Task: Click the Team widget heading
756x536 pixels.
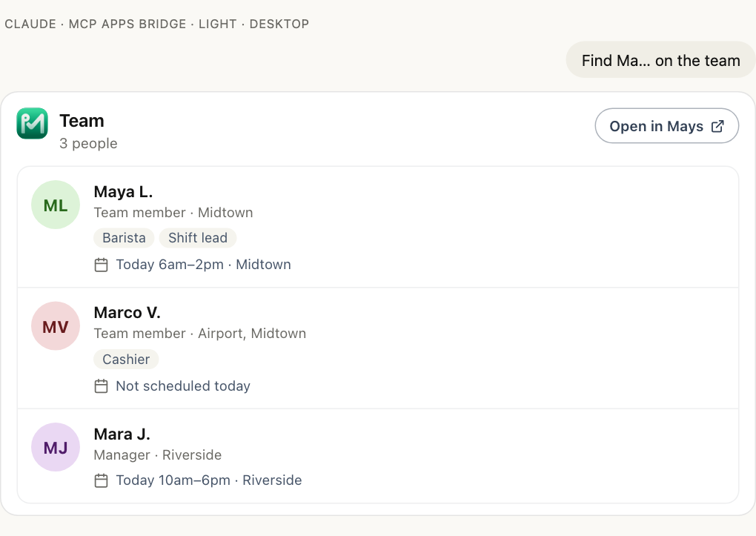Action: tap(82, 121)
